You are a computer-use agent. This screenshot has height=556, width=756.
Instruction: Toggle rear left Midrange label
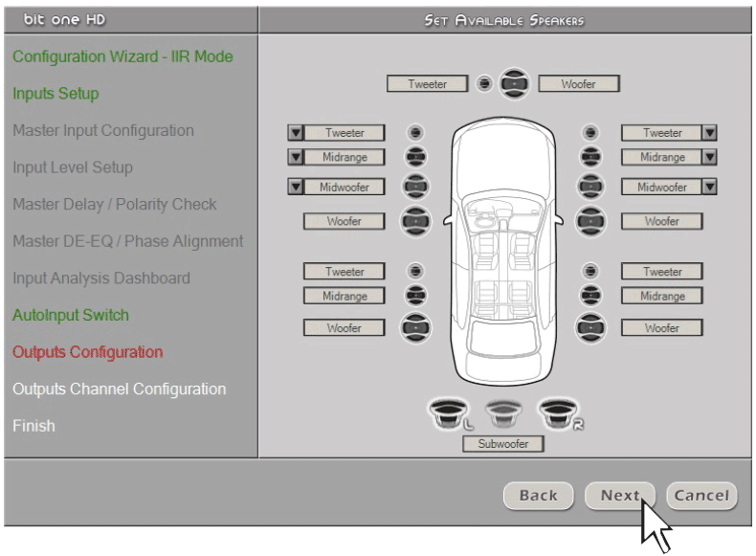click(x=345, y=296)
